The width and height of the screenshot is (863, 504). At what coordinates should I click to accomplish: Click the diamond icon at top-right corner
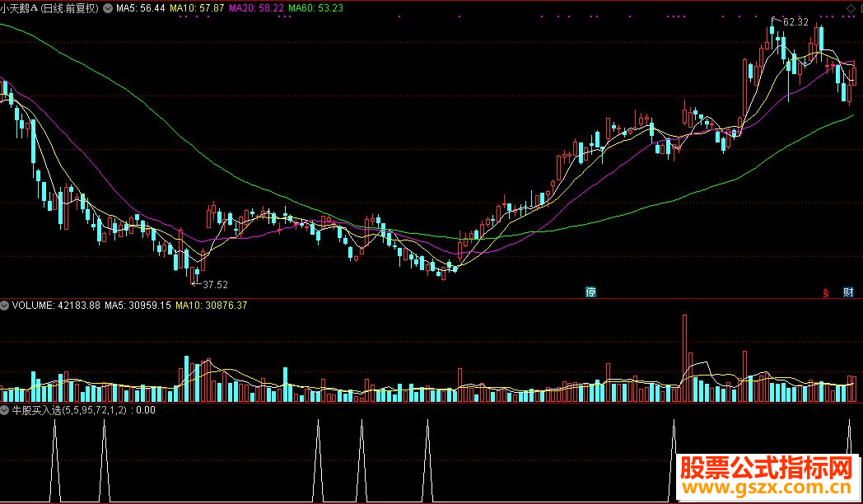(851, 7)
